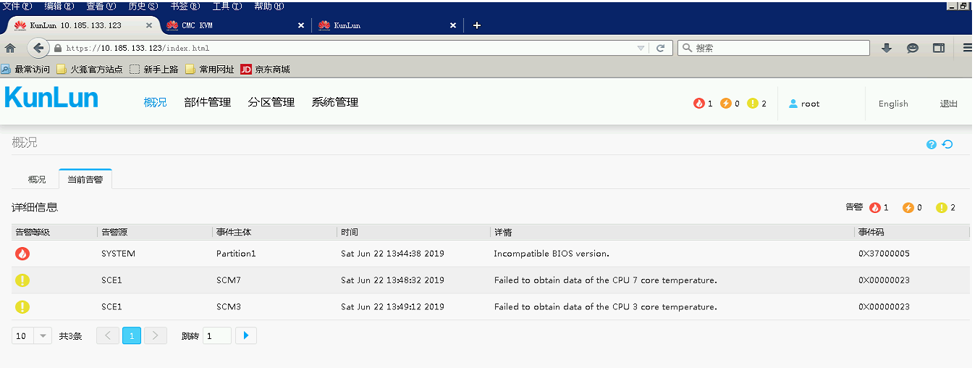The width and height of the screenshot is (980, 368).
Task: Switch to the 概况 sub-tab
Action: (37, 180)
